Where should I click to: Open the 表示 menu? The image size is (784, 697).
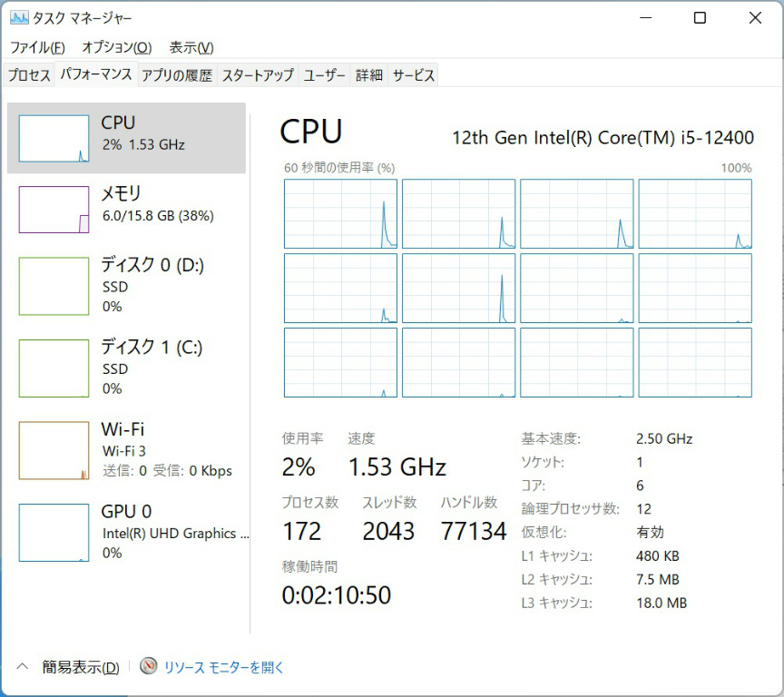pyautogui.click(x=191, y=47)
